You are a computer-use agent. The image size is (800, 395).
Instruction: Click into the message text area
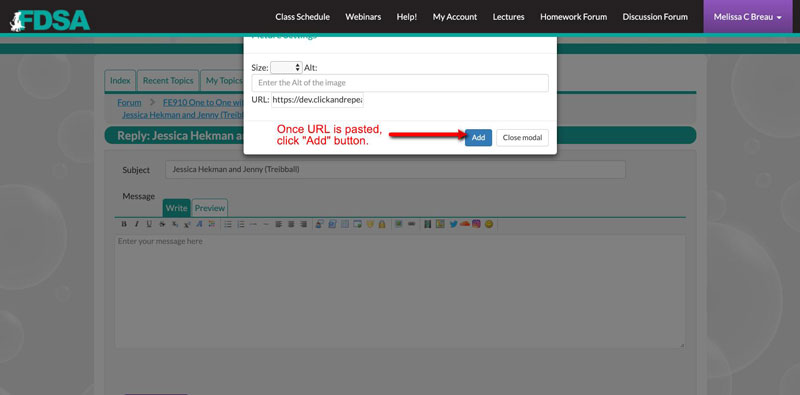pyautogui.click(x=399, y=291)
